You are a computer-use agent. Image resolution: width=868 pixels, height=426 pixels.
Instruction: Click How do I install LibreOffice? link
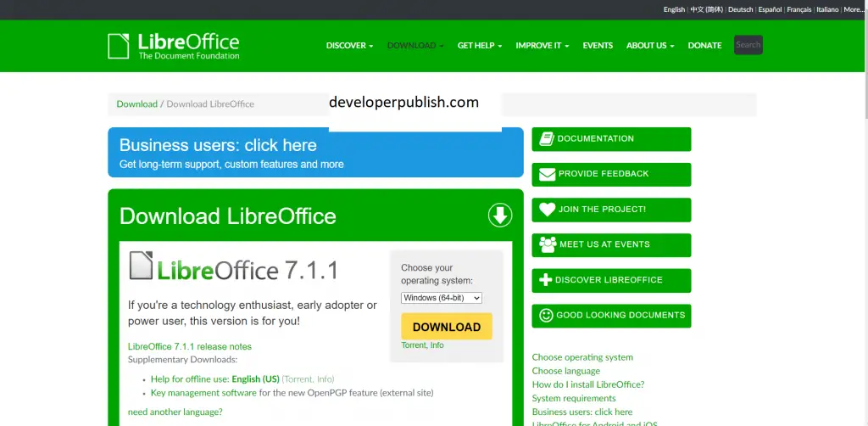(x=588, y=384)
